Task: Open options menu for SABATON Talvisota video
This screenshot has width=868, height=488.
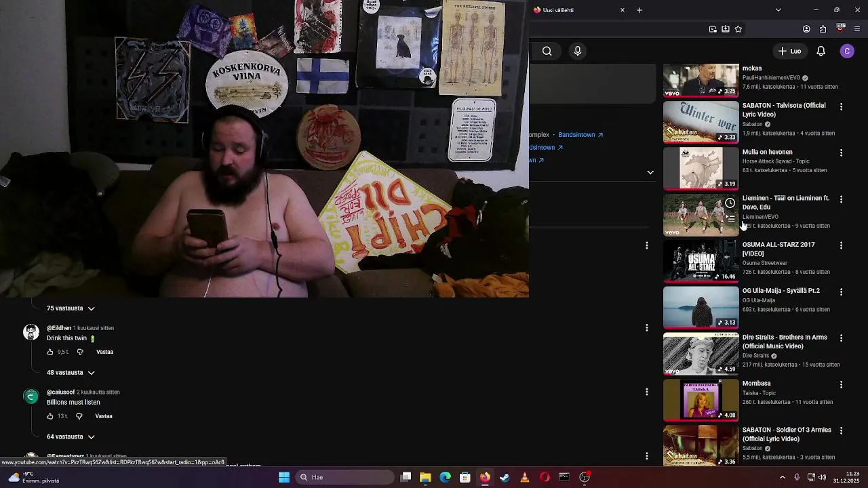Action: tap(841, 106)
